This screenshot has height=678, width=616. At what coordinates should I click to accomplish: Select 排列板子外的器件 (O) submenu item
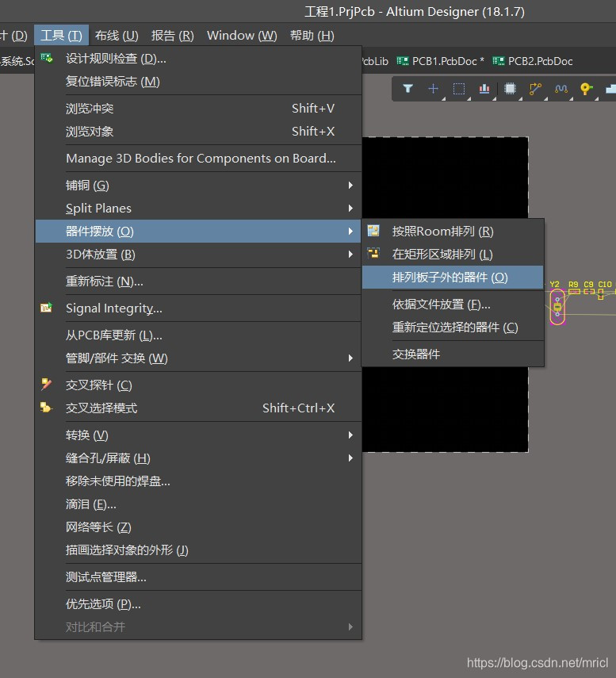point(453,278)
